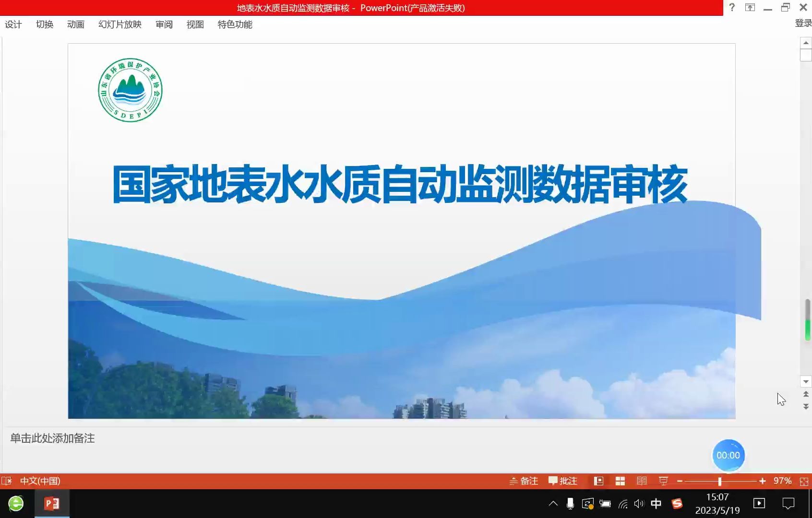
Task: Expand hidden system tray icons
Action: pos(553,504)
